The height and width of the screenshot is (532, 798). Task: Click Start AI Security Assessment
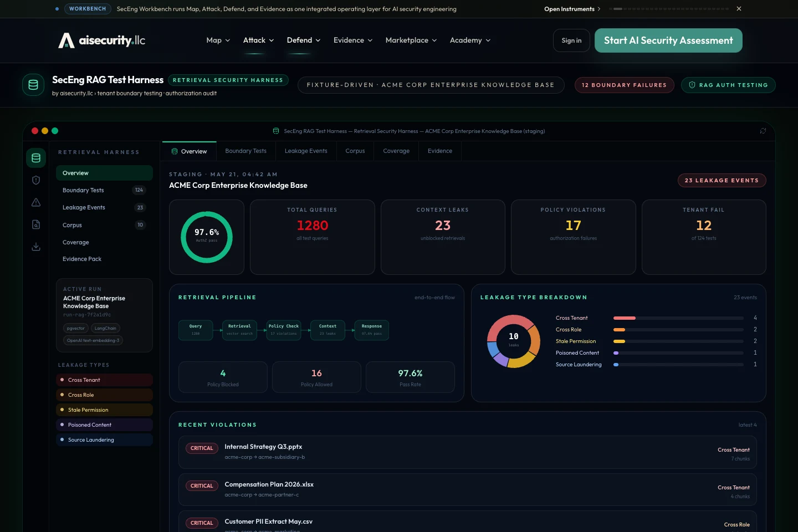(x=668, y=40)
